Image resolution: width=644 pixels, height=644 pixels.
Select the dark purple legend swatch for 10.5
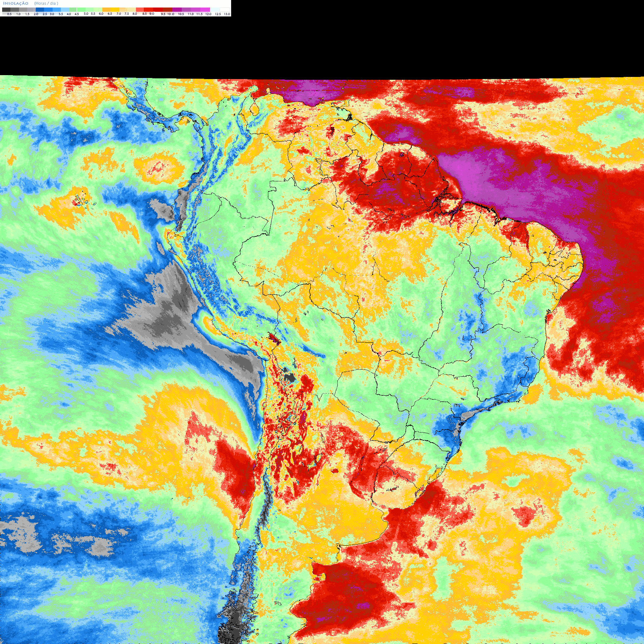177,10
